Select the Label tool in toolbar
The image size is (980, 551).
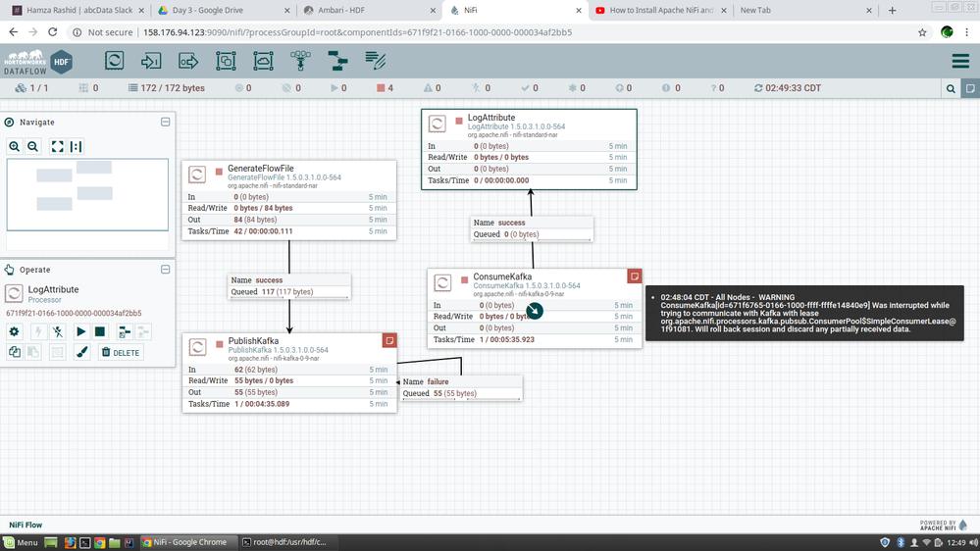point(375,61)
